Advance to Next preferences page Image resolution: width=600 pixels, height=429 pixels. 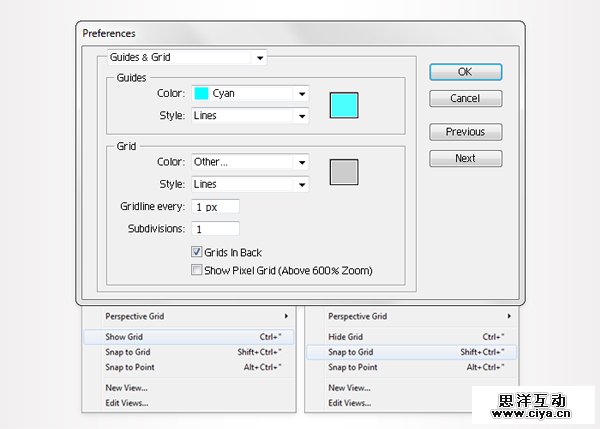coord(465,158)
